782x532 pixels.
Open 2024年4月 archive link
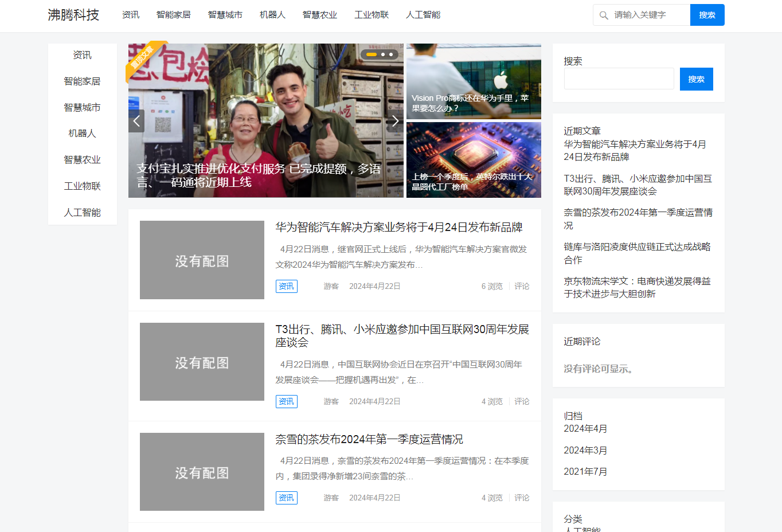click(x=585, y=429)
